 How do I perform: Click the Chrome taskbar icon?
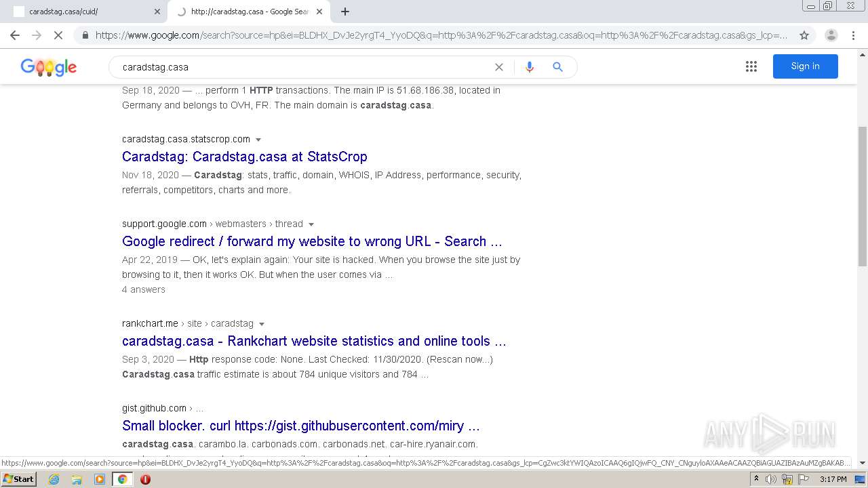click(x=123, y=479)
